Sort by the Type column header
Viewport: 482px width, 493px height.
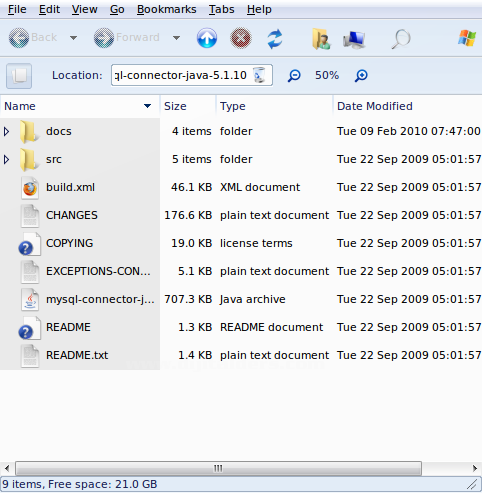(x=274, y=106)
